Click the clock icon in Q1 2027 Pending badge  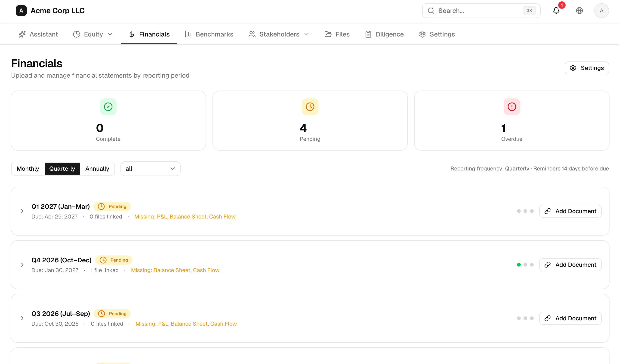pyautogui.click(x=101, y=206)
